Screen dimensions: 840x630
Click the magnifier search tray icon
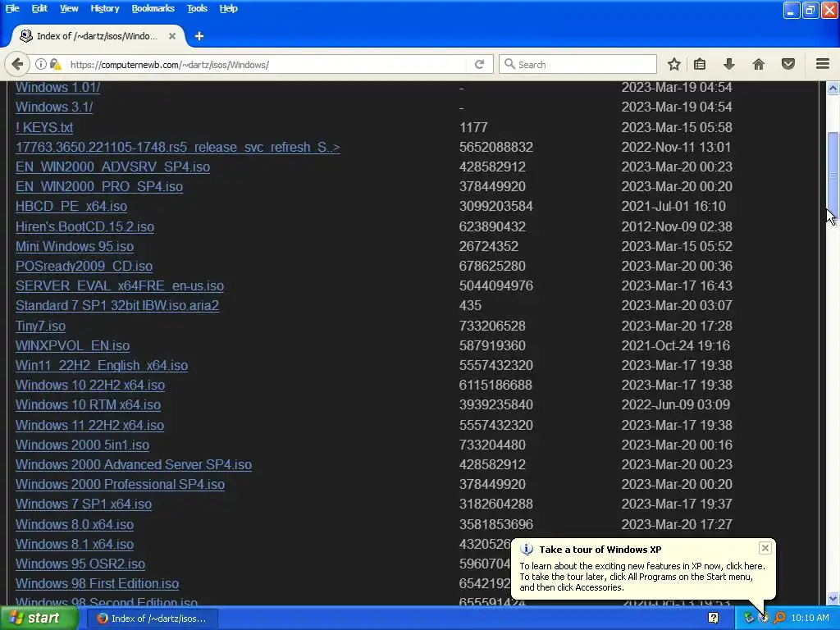point(779,618)
